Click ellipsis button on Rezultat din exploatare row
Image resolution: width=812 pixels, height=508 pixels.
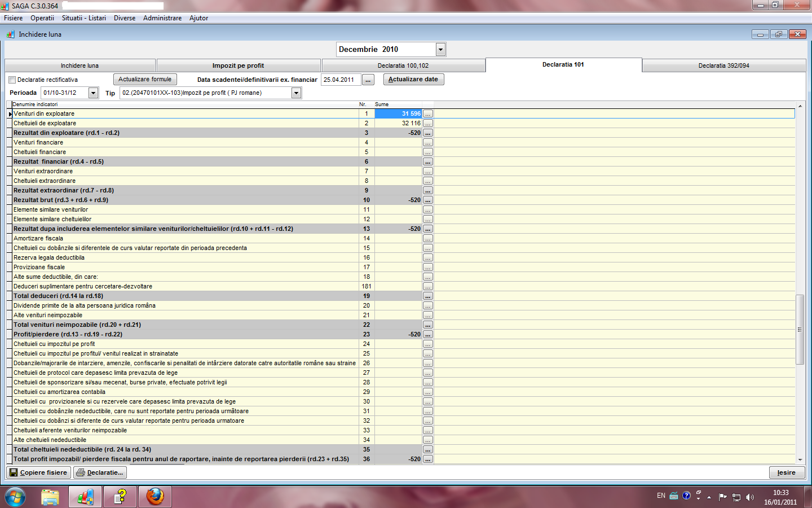point(428,133)
